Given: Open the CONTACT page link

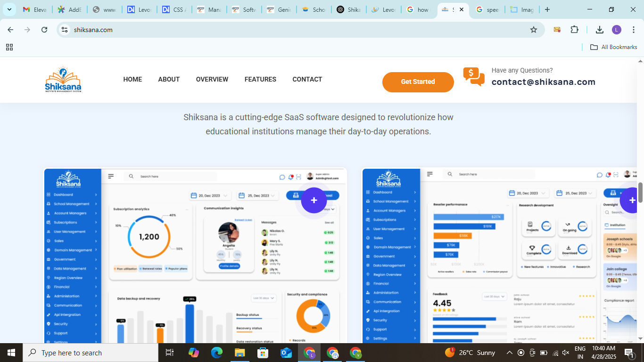Looking at the screenshot, I should point(307,79).
